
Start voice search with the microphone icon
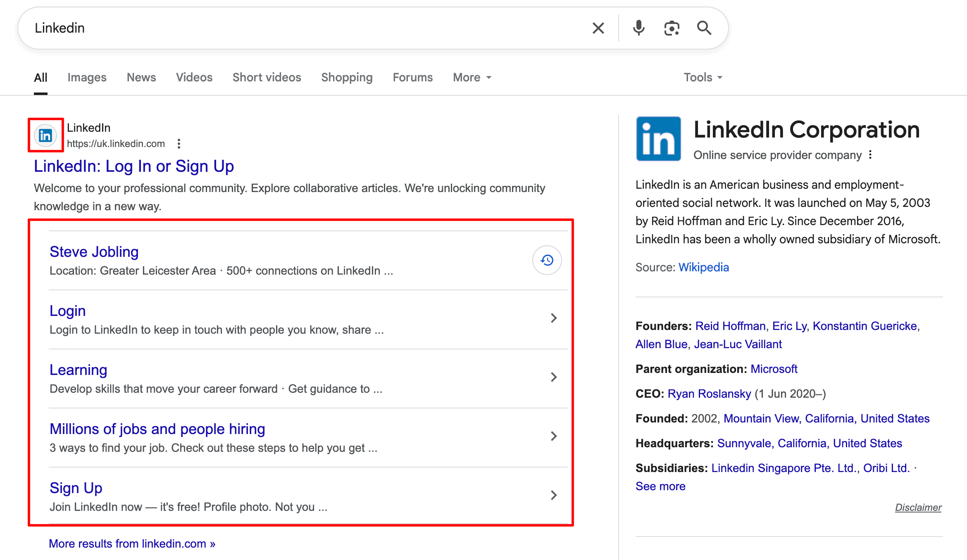click(638, 28)
